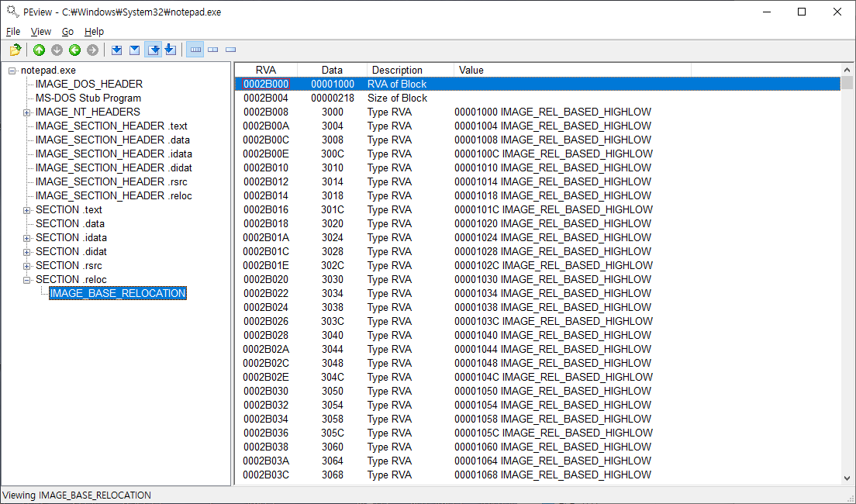Click the RVA column header
856x504 pixels.
coord(266,70)
